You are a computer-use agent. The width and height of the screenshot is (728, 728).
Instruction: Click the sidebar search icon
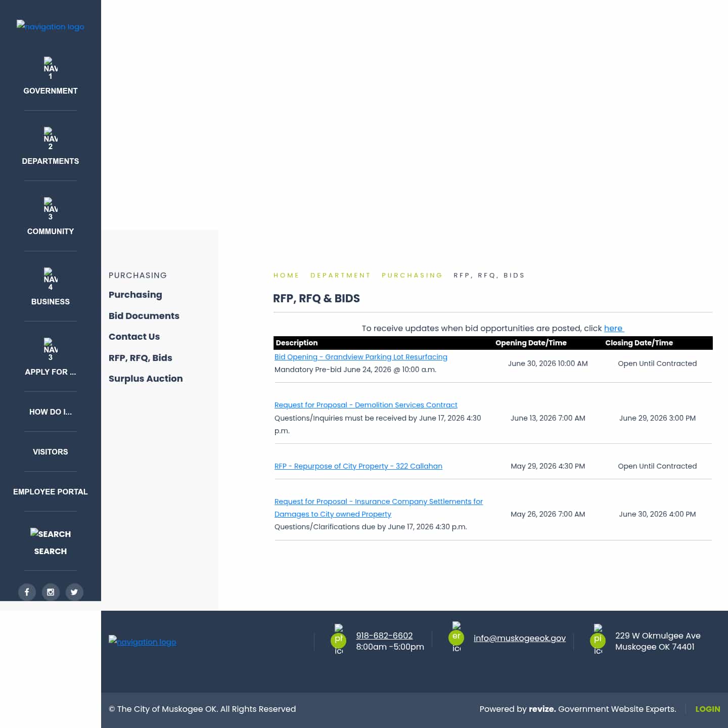pyautogui.click(x=51, y=533)
